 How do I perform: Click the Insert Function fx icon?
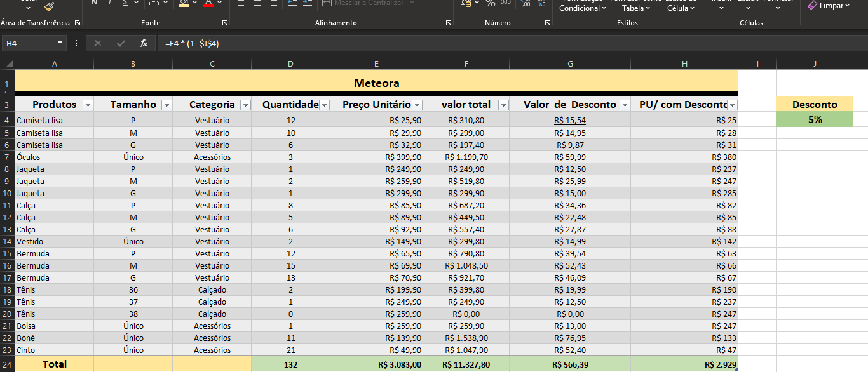coord(144,43)
